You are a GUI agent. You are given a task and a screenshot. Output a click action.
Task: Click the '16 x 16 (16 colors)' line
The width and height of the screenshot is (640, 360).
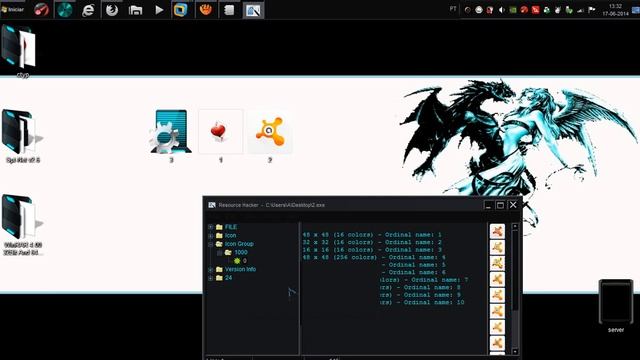pos(372,250)
